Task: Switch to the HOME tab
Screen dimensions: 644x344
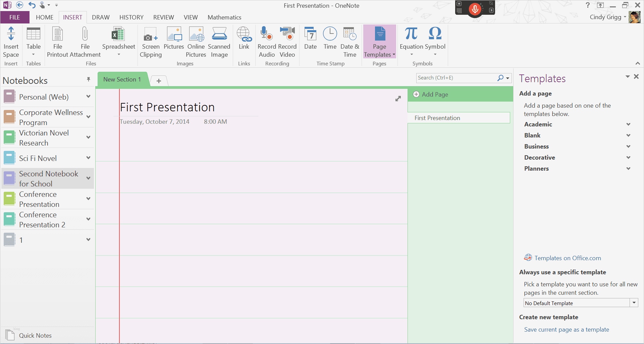Action: coord(45,17)
